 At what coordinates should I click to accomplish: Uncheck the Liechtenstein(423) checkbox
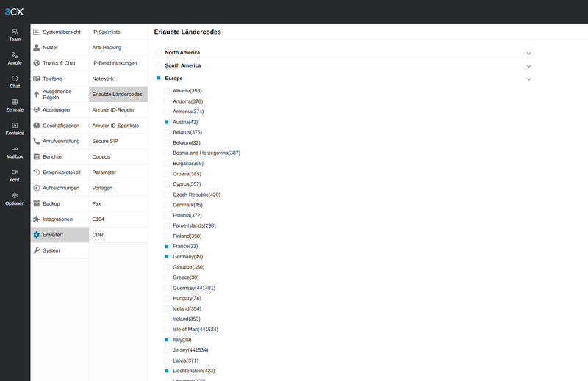click(x=167, y=371)
